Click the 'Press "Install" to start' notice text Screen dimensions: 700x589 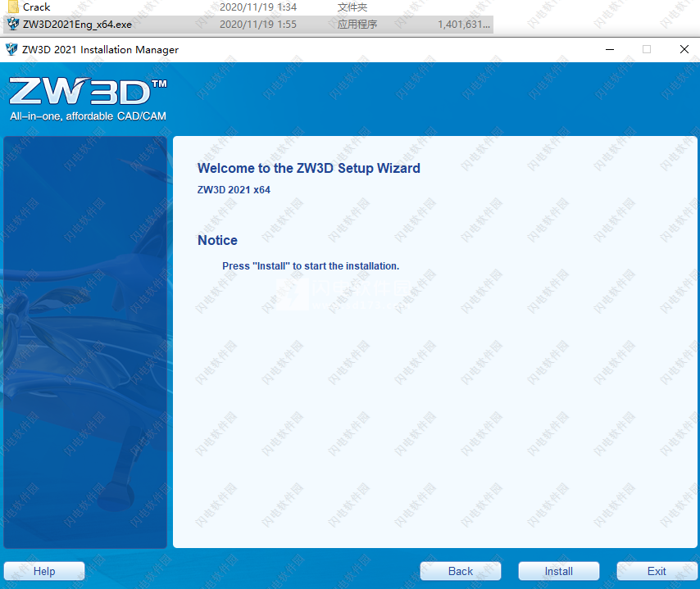(311, 266)
